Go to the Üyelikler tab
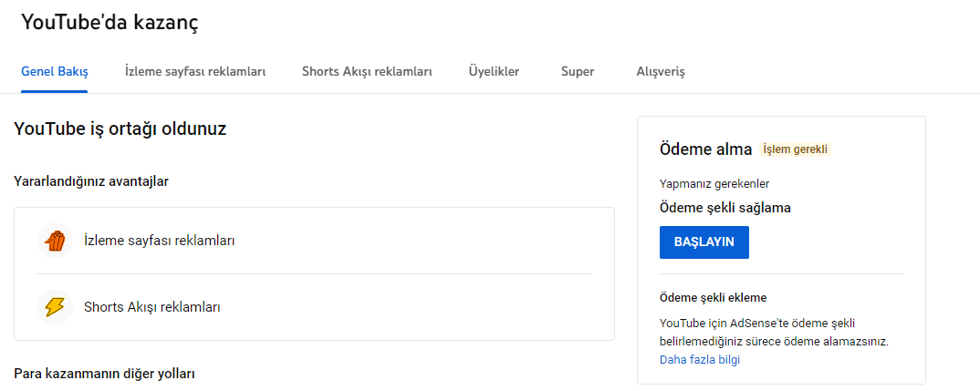Screen dimensions: 980x391 (494, 72)
